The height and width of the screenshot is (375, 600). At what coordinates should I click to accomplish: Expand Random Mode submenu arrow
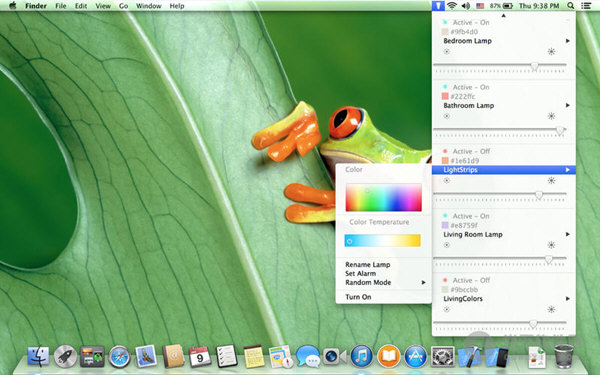click(x=424, y=282)
